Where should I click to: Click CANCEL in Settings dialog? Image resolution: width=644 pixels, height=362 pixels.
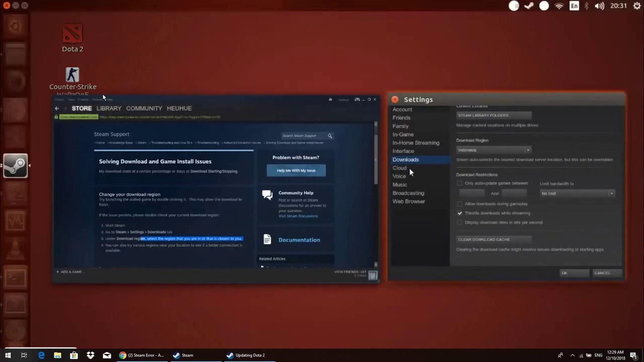click(607, 273)
